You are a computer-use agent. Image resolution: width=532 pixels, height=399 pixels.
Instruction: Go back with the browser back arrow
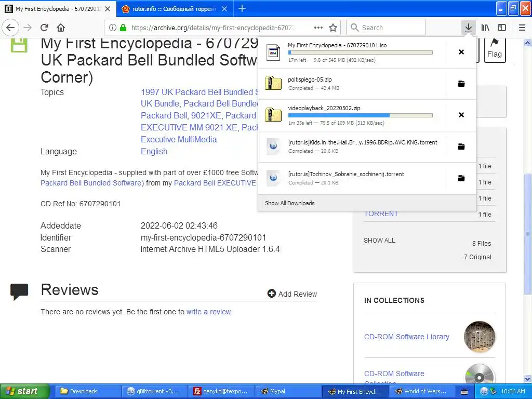coord(10,28)
